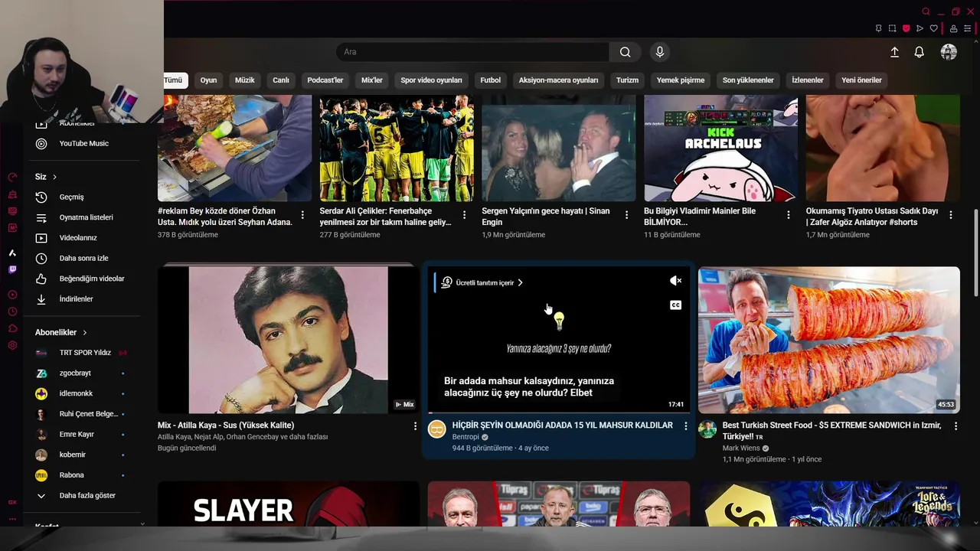Viewport: 980px width, 551px height.
Task: Click the browser tab search magnifier
Action: point(926,11)
